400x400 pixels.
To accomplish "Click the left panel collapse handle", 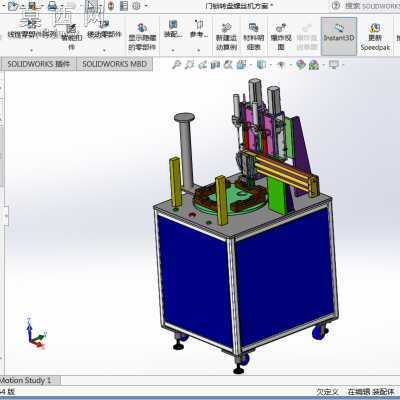I will click(x=5, y=216).
